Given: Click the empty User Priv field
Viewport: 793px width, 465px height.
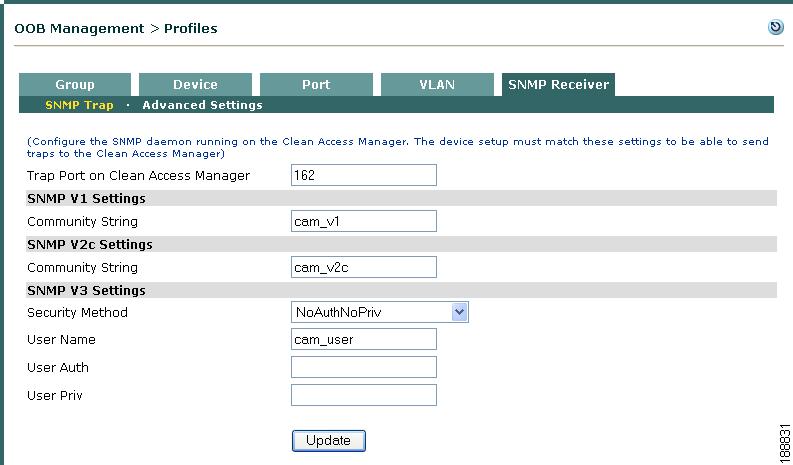Looking at the screenshot, I should coord(364,395).
